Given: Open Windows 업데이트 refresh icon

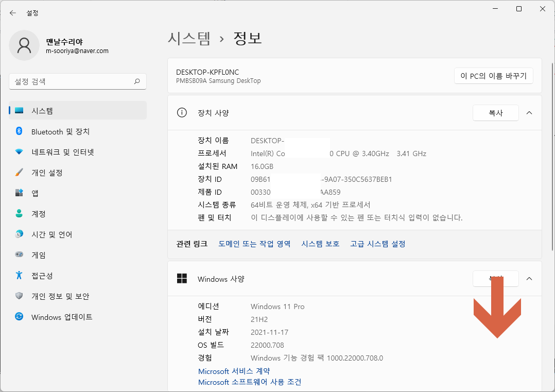Looking at the screenshot, I should (19, 317).
